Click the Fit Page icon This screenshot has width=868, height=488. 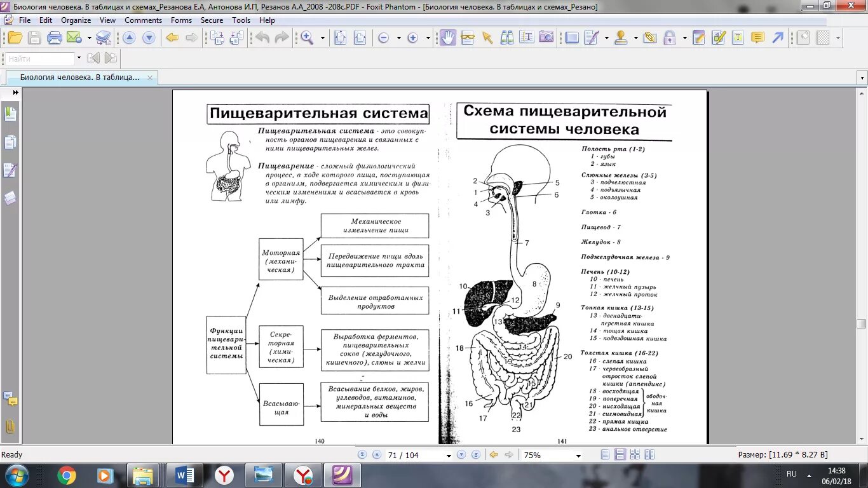(340, 37)
